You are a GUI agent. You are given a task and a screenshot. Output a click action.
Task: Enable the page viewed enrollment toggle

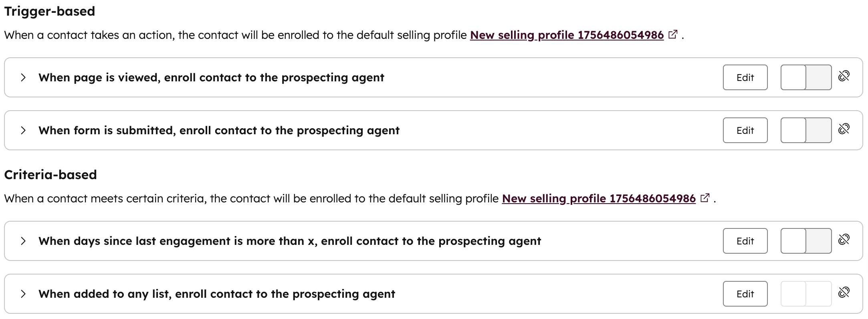(x=806, y=77)
